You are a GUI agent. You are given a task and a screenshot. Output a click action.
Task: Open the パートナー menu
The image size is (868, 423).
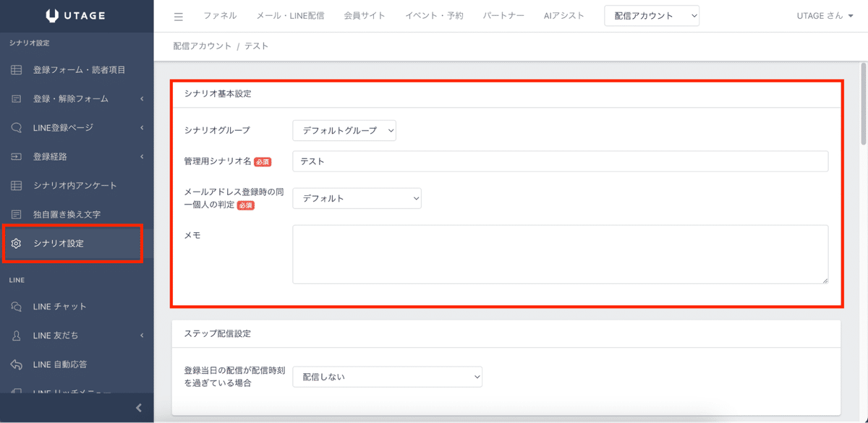point(503,16)
